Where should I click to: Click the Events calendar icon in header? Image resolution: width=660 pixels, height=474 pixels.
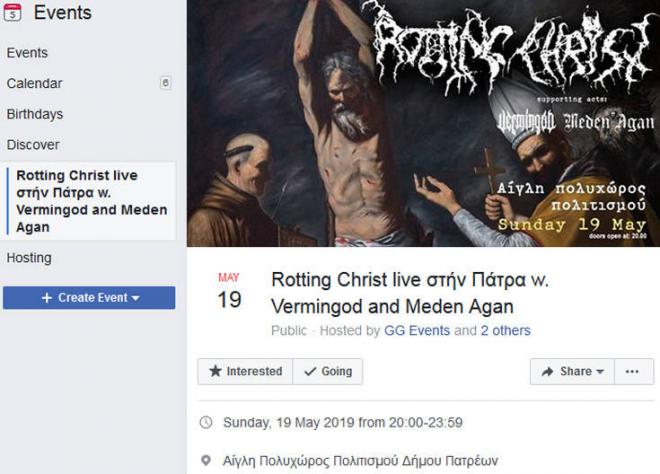click(x=12, y=12)
